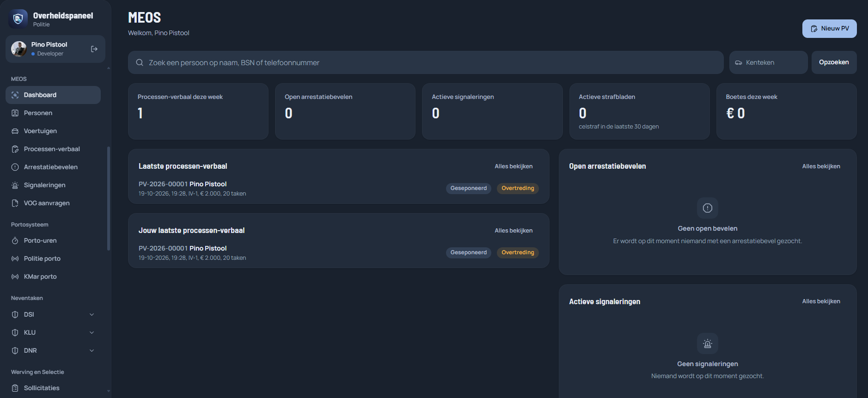Click the Politie porto radio icon
The image size is (868, 398).
pyautogui.click(x=15, y=258)
